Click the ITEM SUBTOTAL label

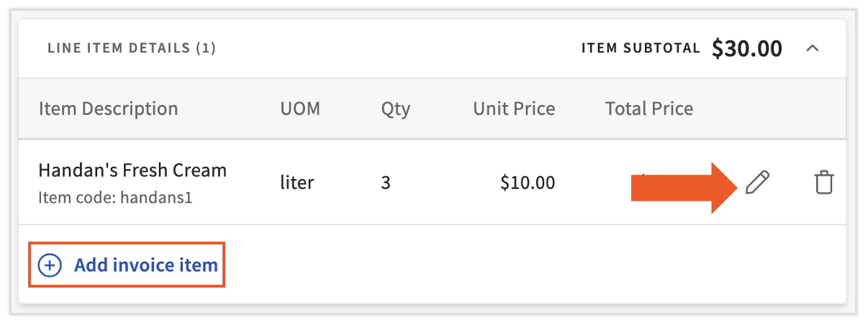(x=641, y=49)
